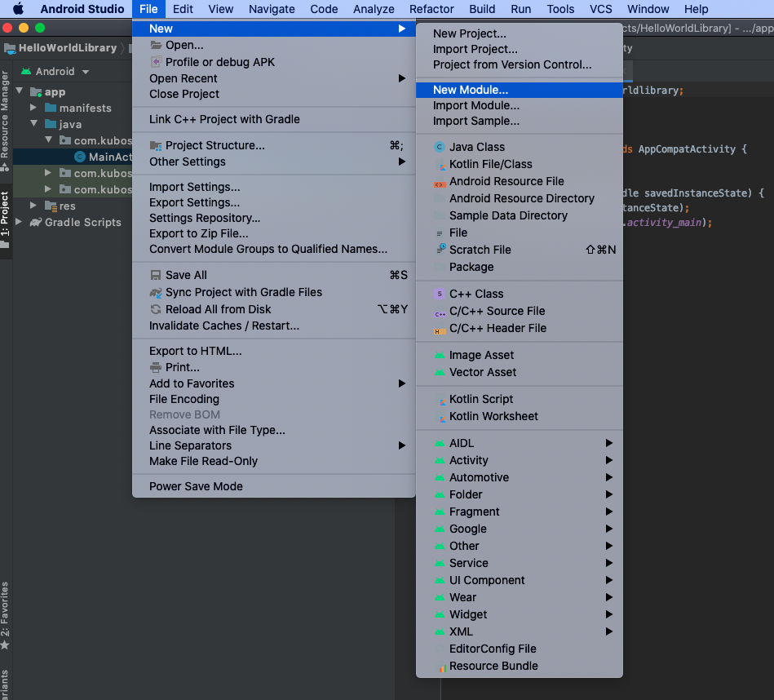Click the Resource Bundle icon
The width and height of the screenshot is (774, 700).
pos(442,667)
